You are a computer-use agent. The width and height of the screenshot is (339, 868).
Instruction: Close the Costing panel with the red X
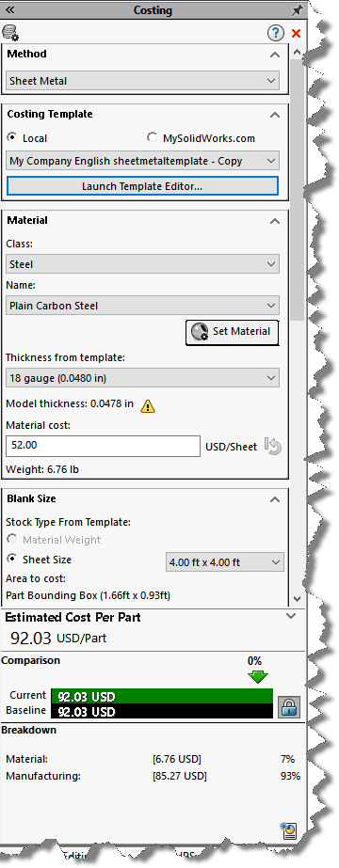(x=296, y=34)
